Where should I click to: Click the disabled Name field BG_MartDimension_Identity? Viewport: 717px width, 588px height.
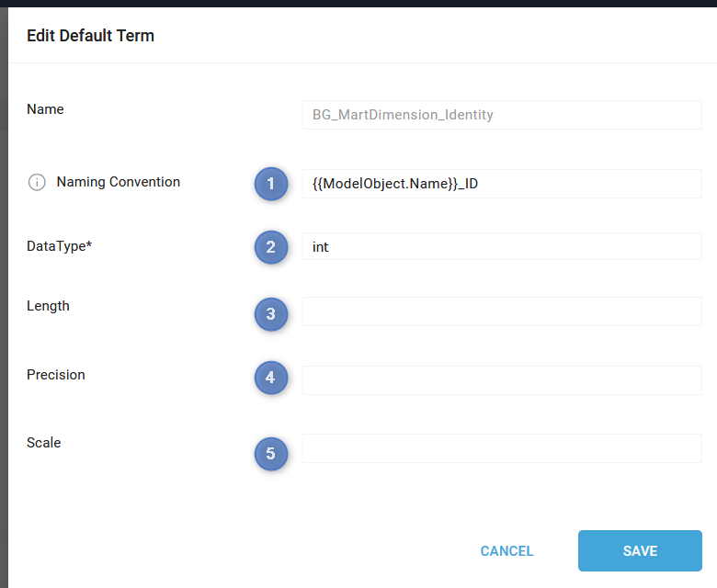pyautogui.click(x=502, y=115)
